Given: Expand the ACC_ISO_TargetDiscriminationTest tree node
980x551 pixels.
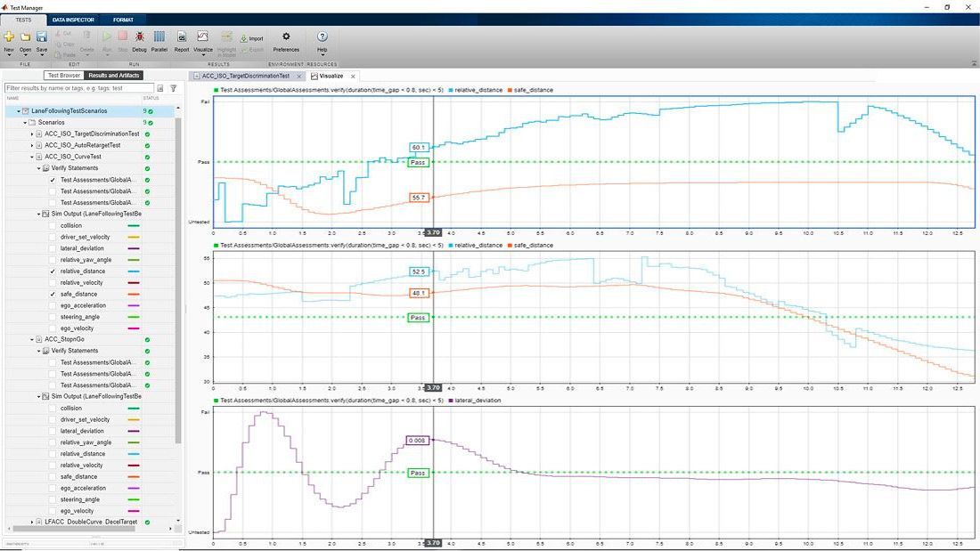Looking at the screenshot, I should point(32,134).
